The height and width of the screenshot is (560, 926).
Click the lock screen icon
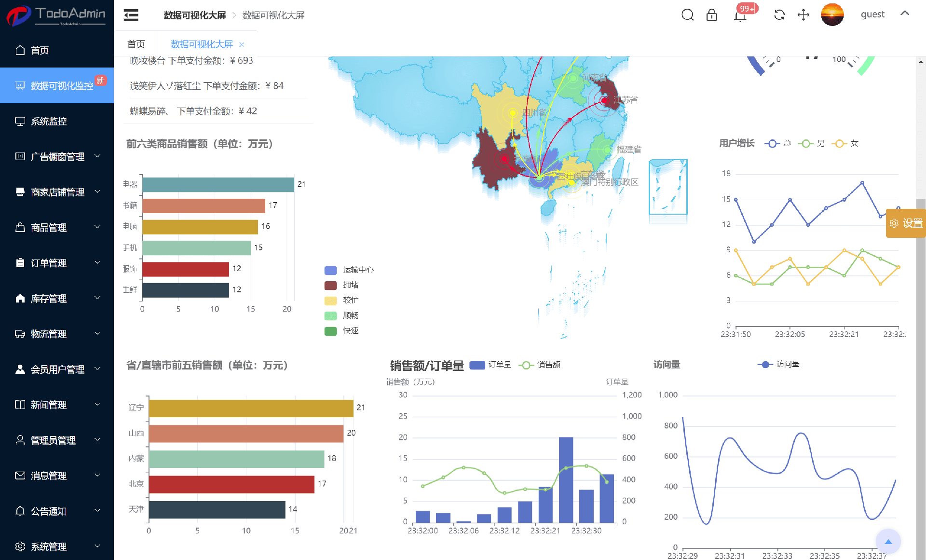point(711,15)
